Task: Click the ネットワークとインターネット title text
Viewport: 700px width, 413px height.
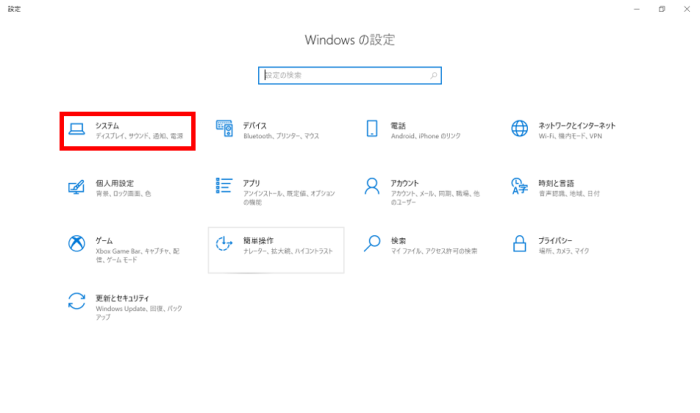Action: (577, 125)
